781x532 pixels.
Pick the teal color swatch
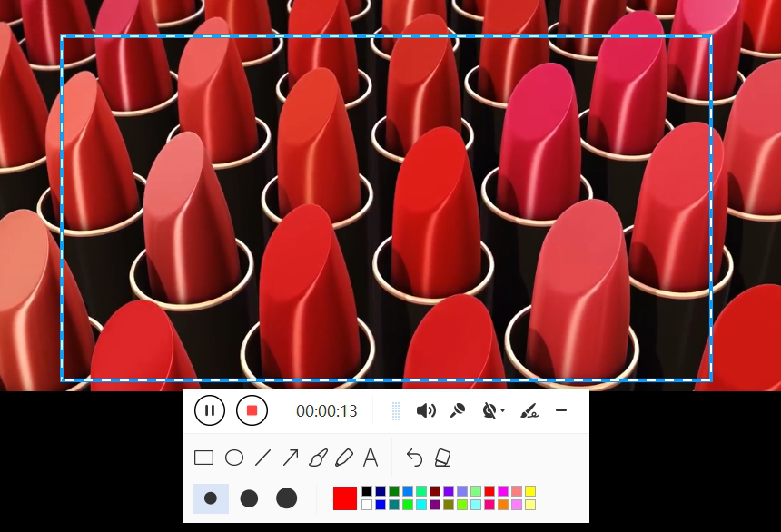[x=394, y=505]
